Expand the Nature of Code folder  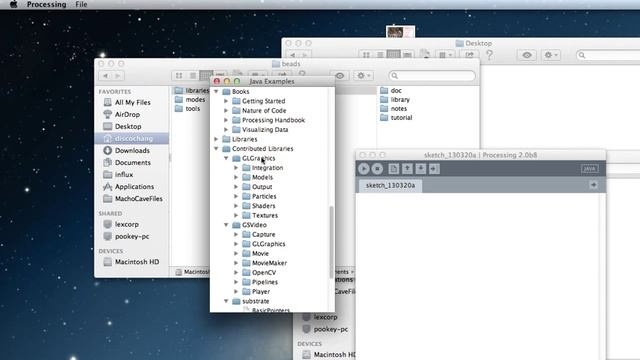[226, 111]
